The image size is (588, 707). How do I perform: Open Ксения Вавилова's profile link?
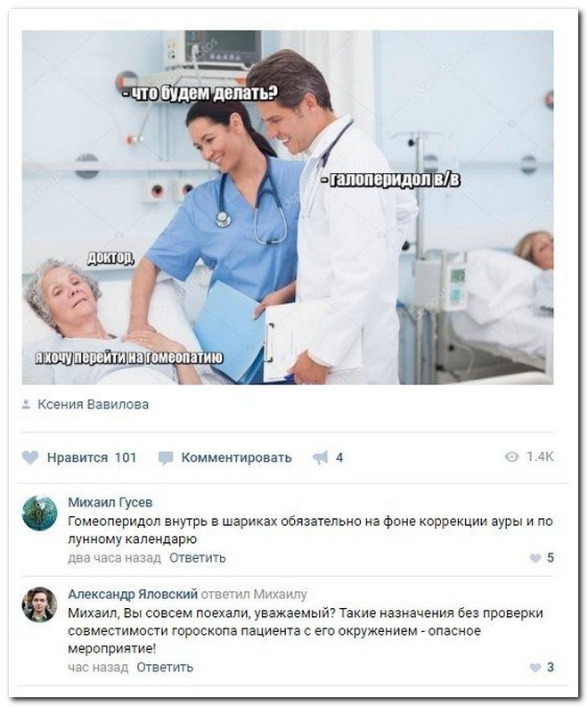[x=93, y=405]
